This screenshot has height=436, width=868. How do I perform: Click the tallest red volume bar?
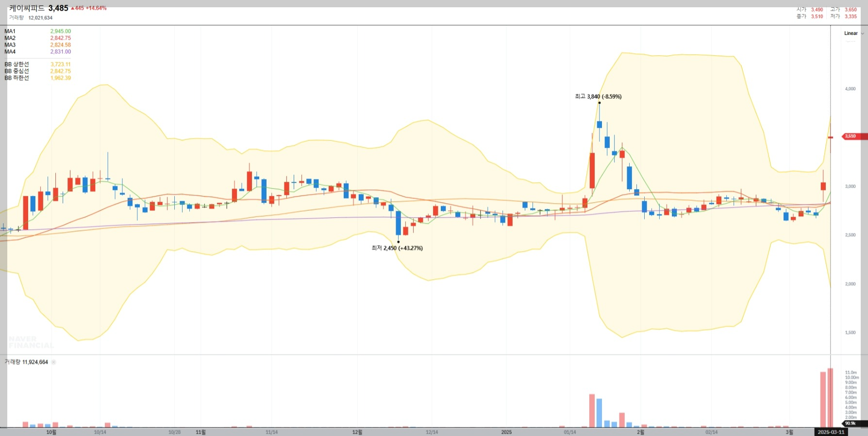pyautogui.click(x=830, y=398)
